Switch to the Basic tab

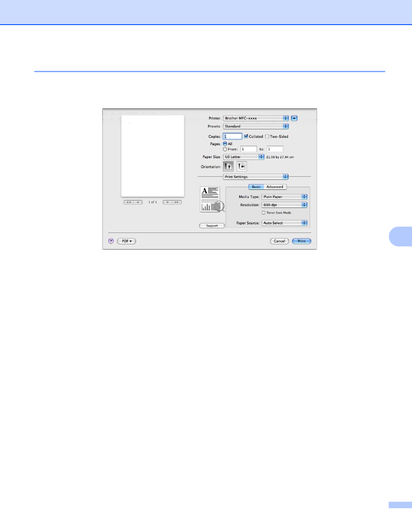coord(256,187)
